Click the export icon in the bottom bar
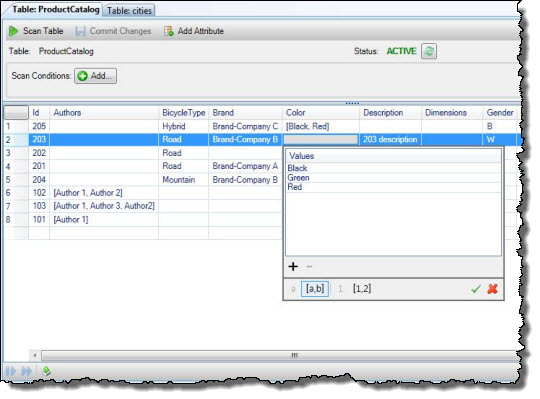540x399 pixels. pos(46,371)
